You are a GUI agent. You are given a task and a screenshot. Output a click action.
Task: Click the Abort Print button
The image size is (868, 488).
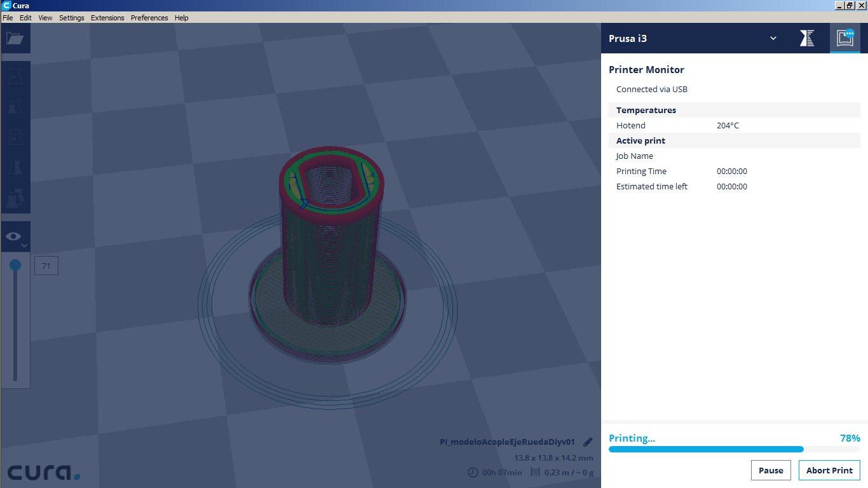829,470
